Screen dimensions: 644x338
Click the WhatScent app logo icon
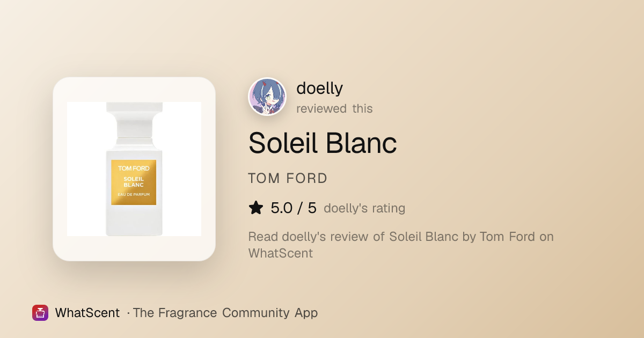point(40,313)
